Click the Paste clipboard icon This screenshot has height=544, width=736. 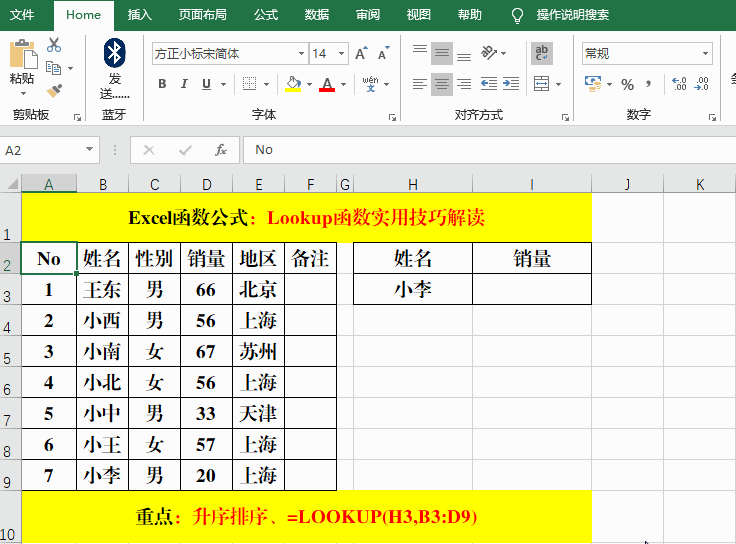tap(22, 54)
